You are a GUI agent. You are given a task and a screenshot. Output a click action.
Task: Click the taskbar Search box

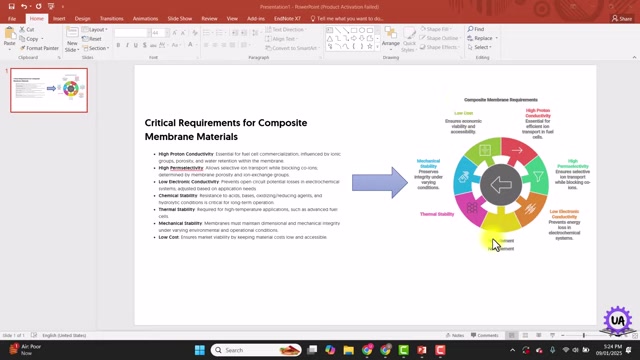click(x=256, y=350)
